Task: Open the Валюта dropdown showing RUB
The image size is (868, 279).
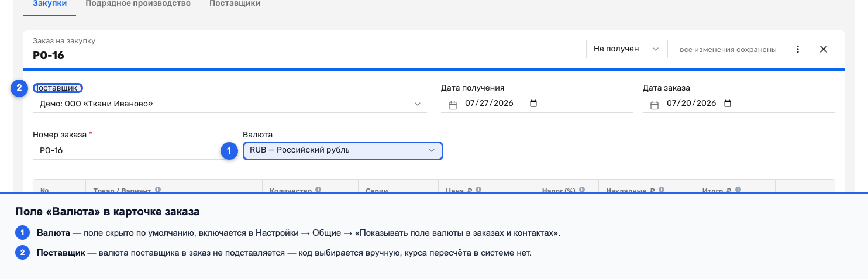Action: click(x=343, y=150)
